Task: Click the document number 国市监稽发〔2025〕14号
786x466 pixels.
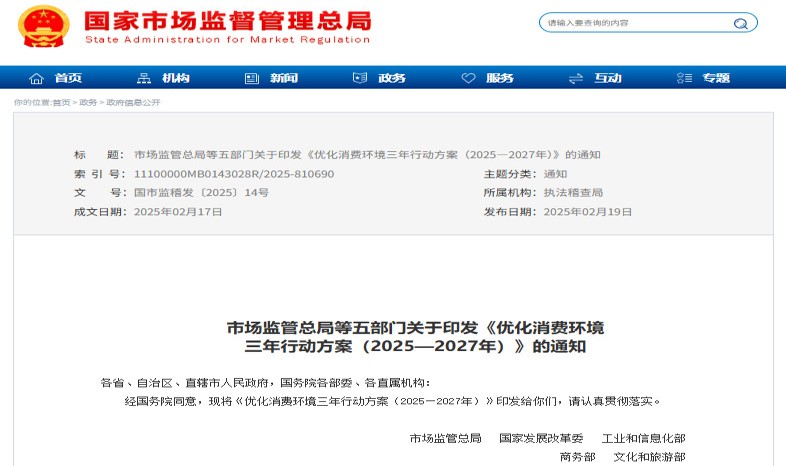Action: (x=201, y=193)
